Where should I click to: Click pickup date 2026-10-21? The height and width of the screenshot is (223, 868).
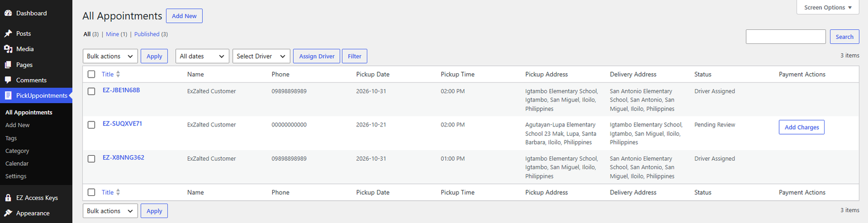pos(371,125)
